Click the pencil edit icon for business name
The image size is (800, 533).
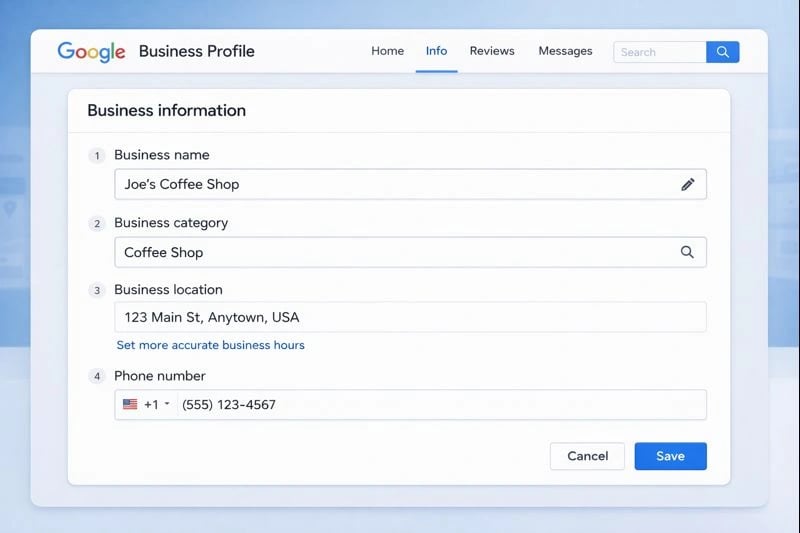click(x=687, y=185)
